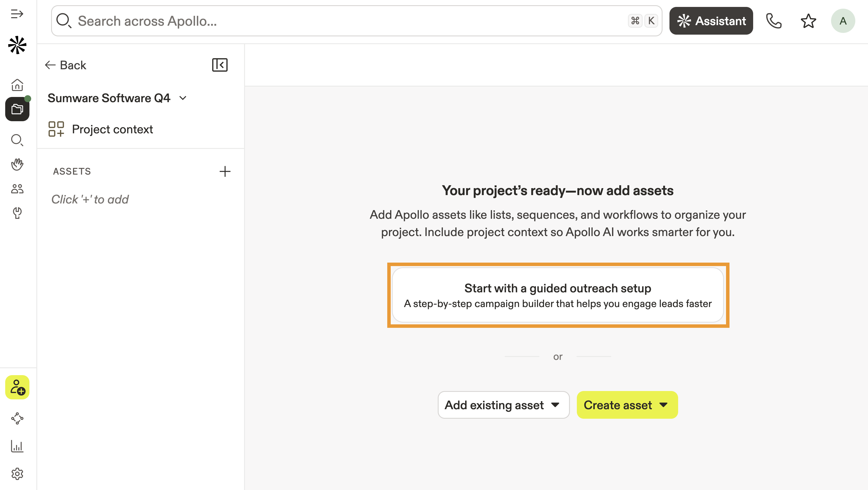
Task: Collapse the project side panel
Action: [x=220, y=65]
